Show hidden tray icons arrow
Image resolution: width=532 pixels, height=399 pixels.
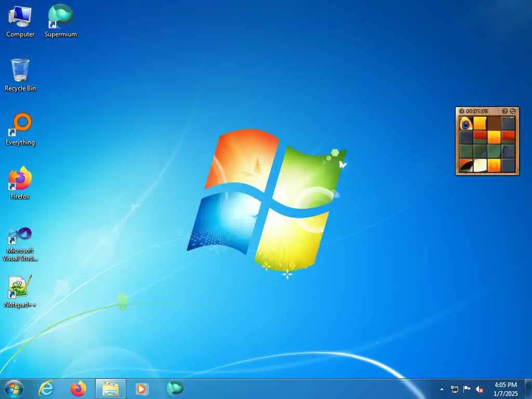click(x=442, y=390)
